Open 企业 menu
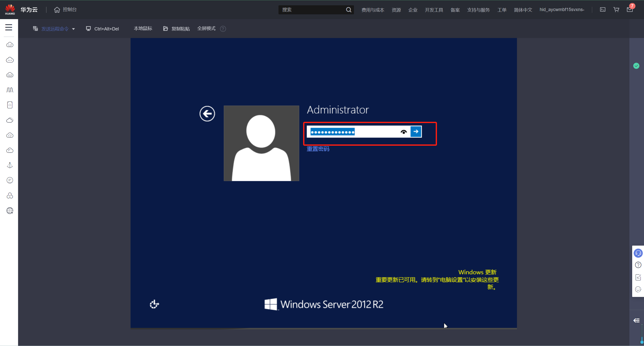This screenshot has height=346, width=644. point(413,10)
